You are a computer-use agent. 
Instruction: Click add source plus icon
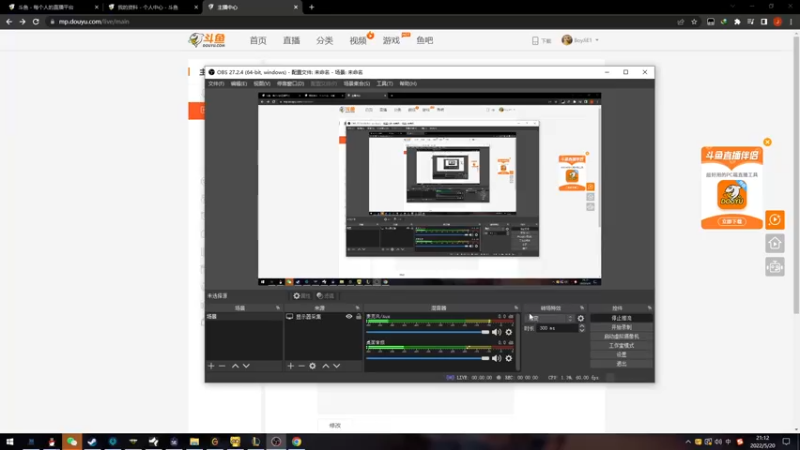(x=291, y=366)
